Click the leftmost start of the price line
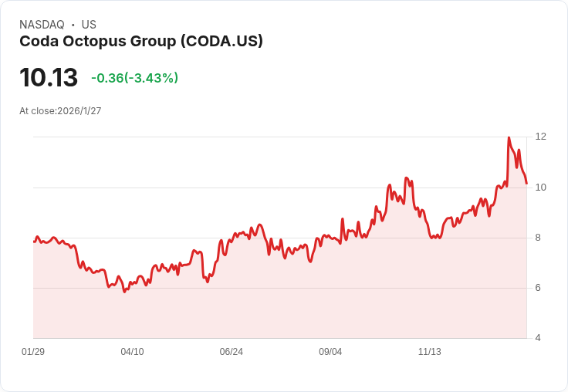 tap(34, 242)
